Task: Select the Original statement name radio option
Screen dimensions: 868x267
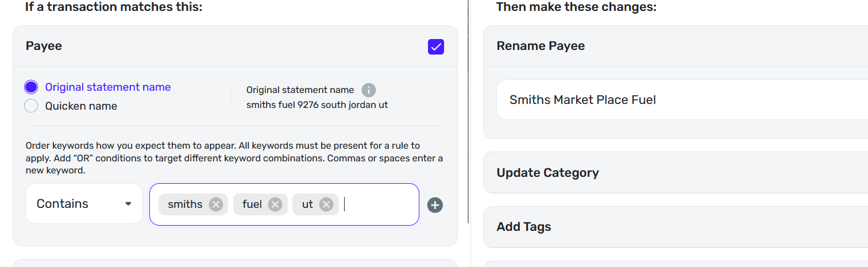Action: (31, 87)
